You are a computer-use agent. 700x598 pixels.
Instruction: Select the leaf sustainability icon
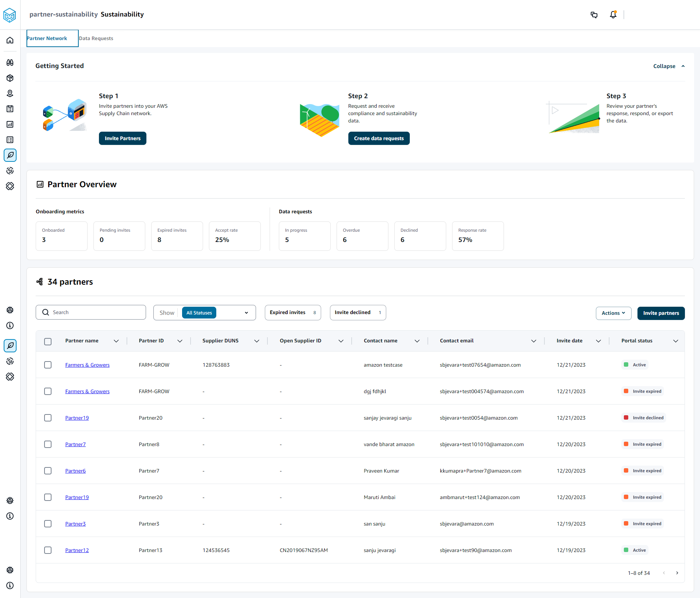point(10,155)
